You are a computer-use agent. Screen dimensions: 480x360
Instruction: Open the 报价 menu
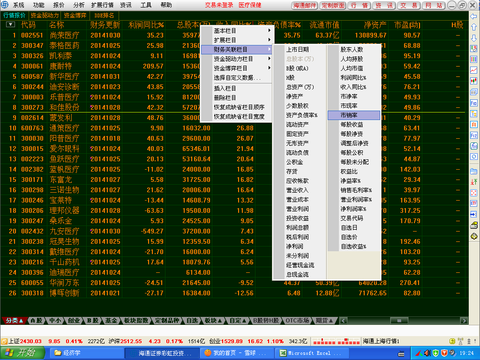coord(59,5)
